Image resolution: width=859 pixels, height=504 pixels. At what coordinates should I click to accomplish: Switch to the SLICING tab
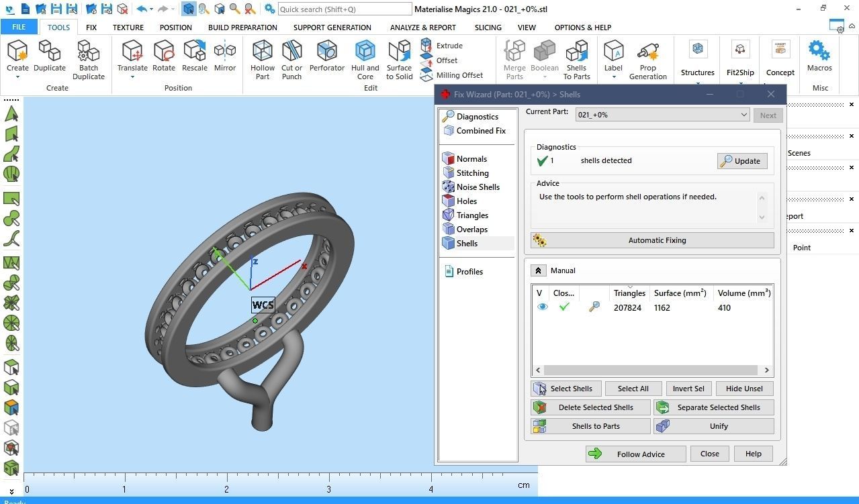click(488, 28)
